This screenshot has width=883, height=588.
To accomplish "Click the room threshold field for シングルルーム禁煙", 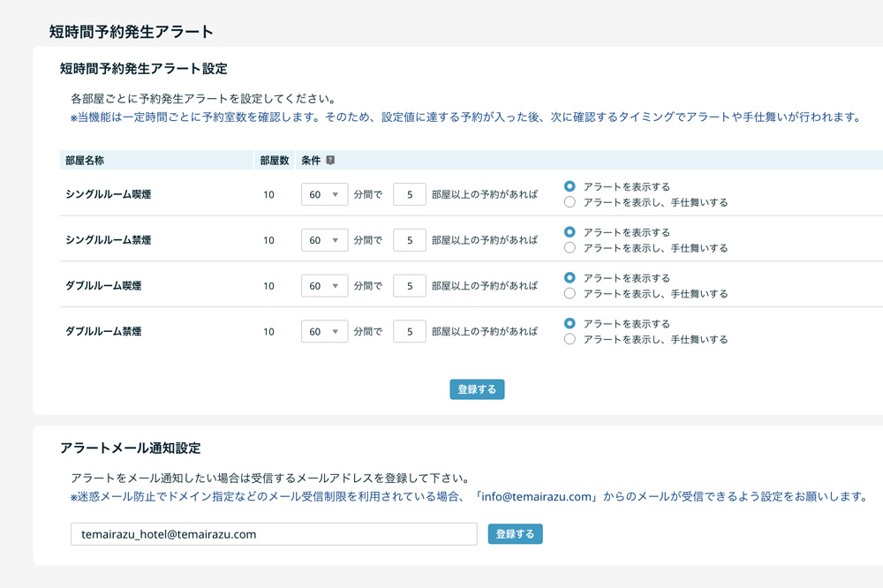I will [409, 239].
